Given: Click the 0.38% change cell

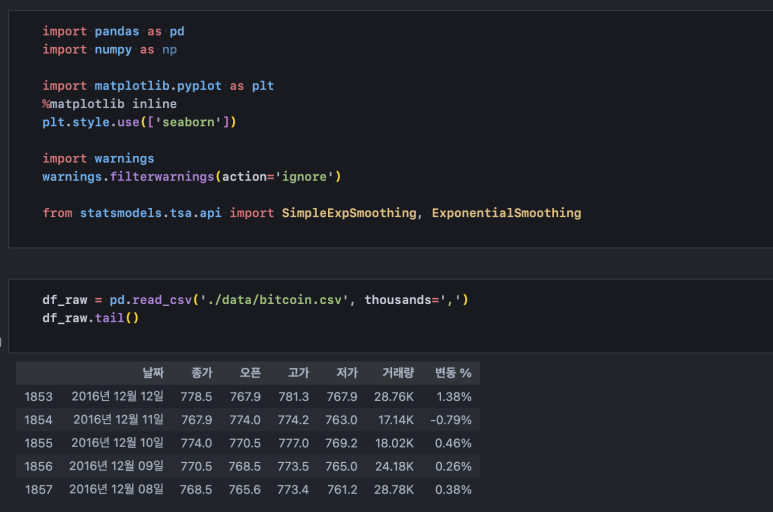Looking at the screenshot, I should (x=453, y=489).
